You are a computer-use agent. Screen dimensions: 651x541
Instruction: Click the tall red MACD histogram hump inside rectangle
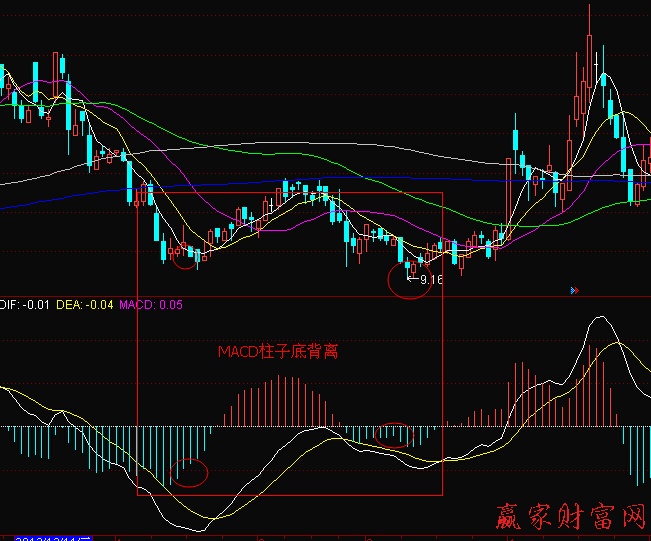[280, 400]
